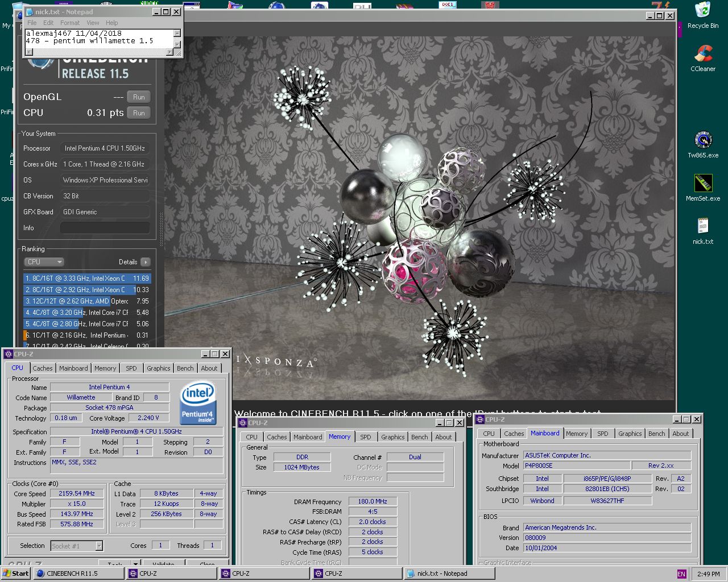Viewport: 728px width, 582px height.
Task: Click the Notepad title bar icon
Action: point(30,12)
